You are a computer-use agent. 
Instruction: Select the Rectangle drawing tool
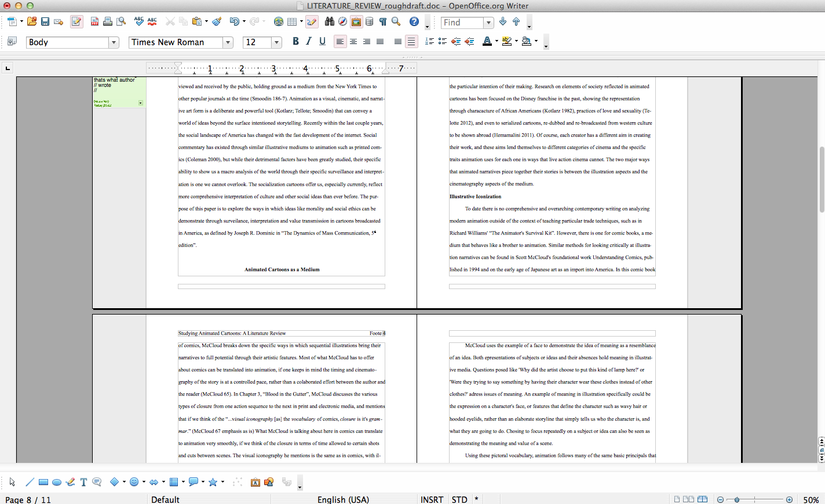point(43,482)
